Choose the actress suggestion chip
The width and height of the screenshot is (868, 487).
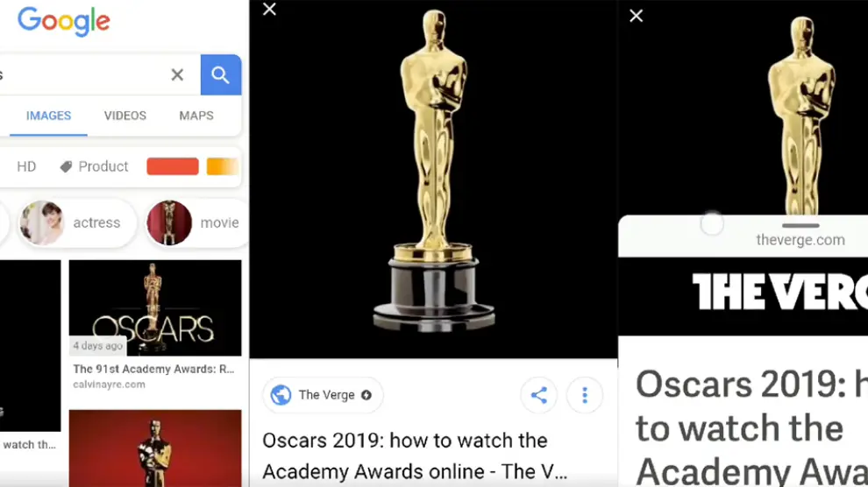(x=76, y=222)
